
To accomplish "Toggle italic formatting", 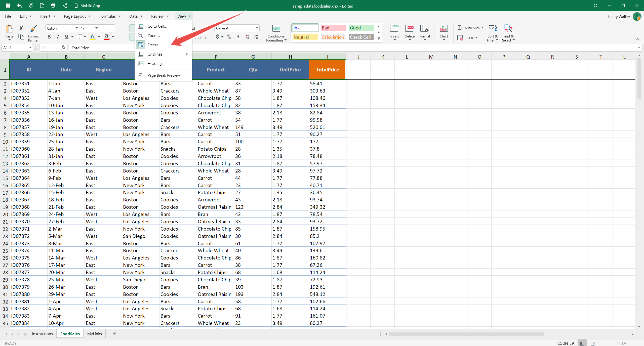I will pyautogui.click(x=58, y=37).
